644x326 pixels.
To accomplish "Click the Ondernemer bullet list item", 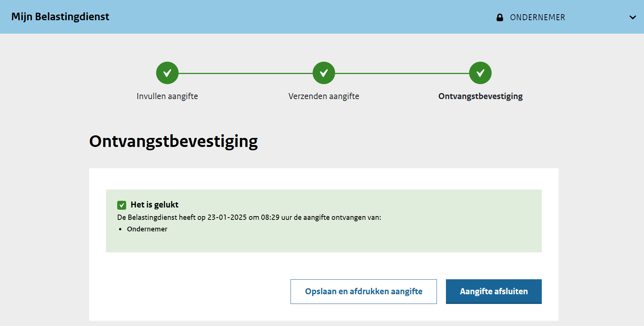I will point(147,229).
